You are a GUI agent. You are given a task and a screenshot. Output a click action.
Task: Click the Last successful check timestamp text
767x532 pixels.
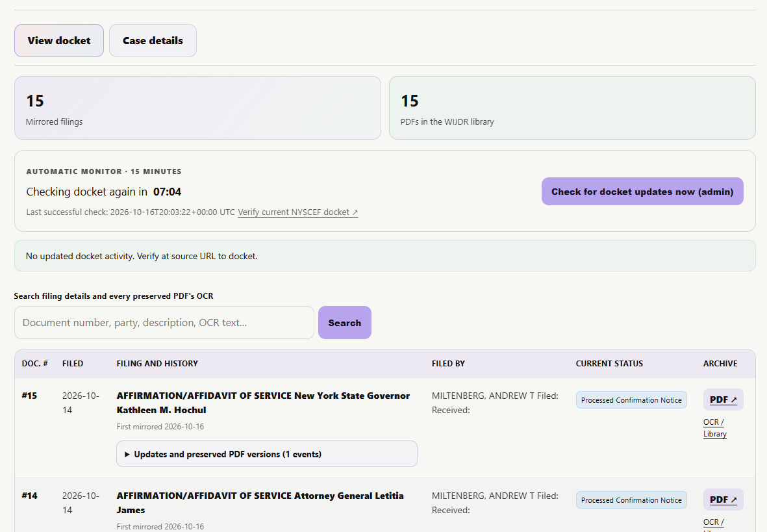(x=131, y=212)
